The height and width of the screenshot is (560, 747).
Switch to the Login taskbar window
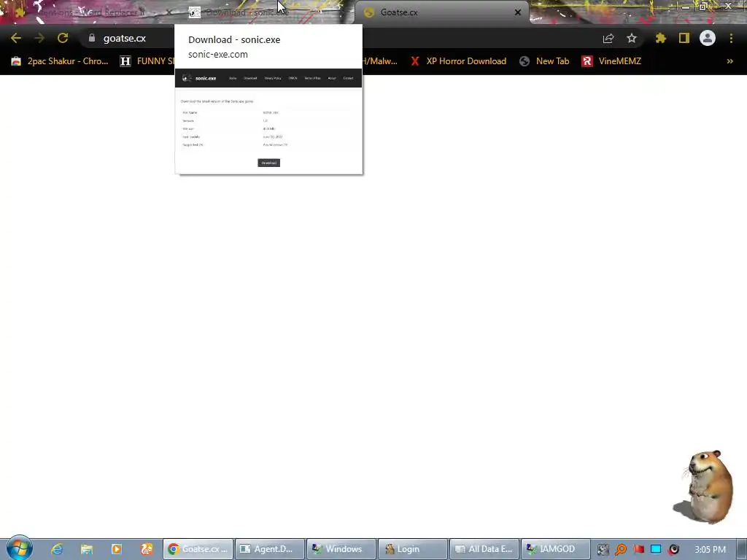413,549
